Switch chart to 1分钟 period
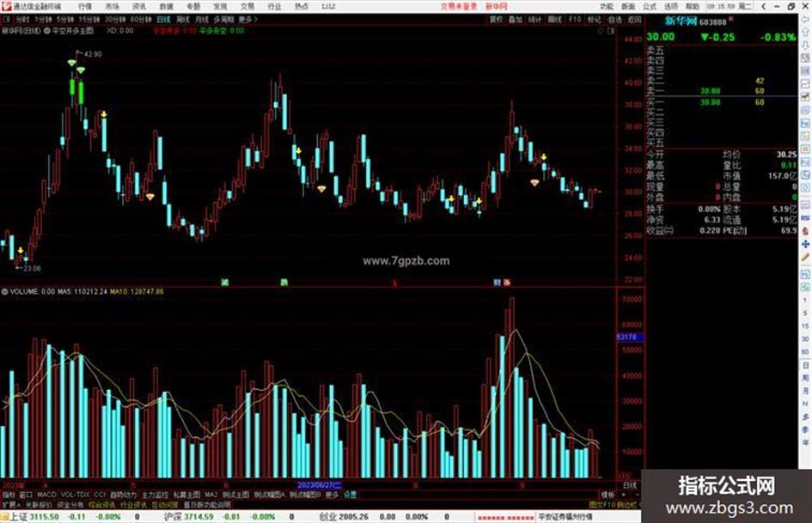Viewport: 812px width, 523px height. click(43, 19)
